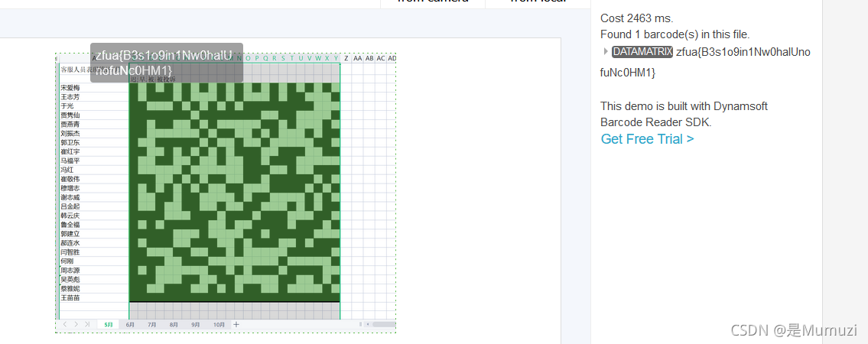Screen dimensions: 868x344
Task: Click the 'Cost 2463 ms.' result text
Action: pos(636,18)
